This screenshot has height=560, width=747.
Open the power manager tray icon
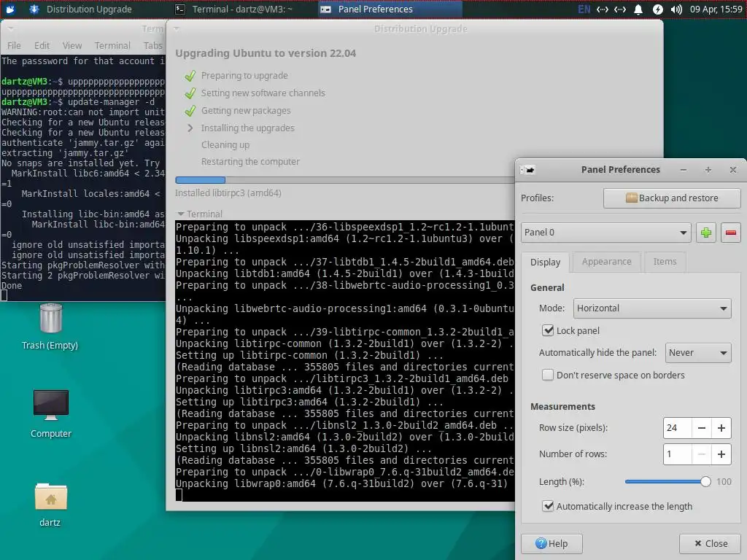click(657, 9)
